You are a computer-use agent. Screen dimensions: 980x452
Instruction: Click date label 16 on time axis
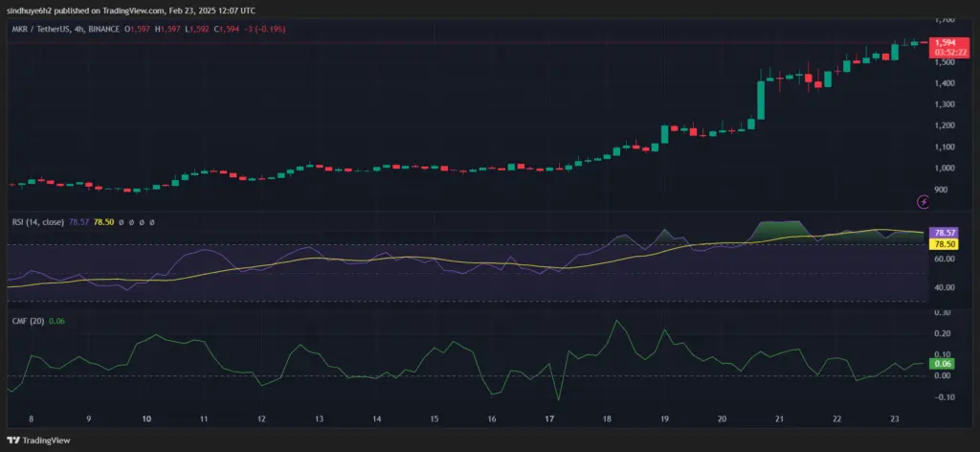(492, 419)
